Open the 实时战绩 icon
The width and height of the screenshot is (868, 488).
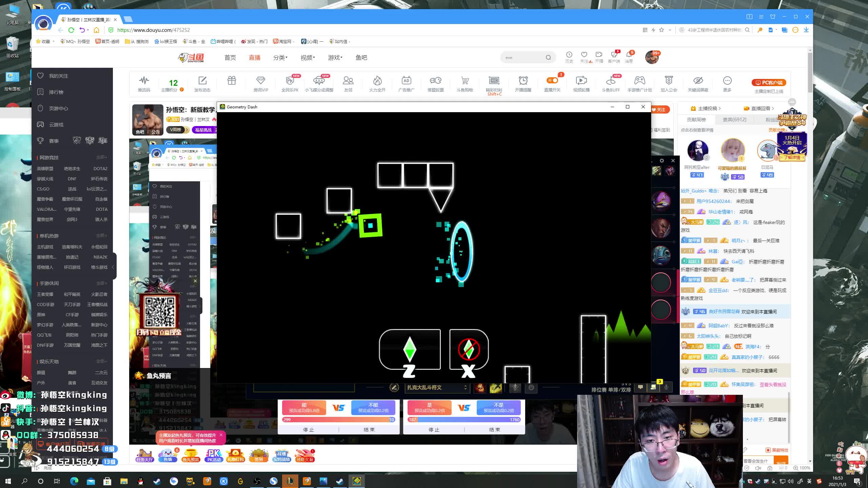tap(282, 455)
